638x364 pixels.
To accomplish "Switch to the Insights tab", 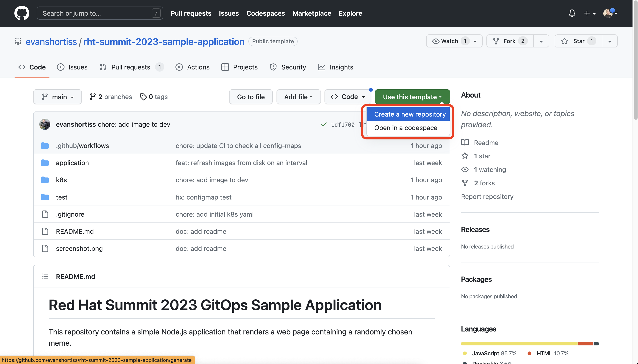I will 335,67.
